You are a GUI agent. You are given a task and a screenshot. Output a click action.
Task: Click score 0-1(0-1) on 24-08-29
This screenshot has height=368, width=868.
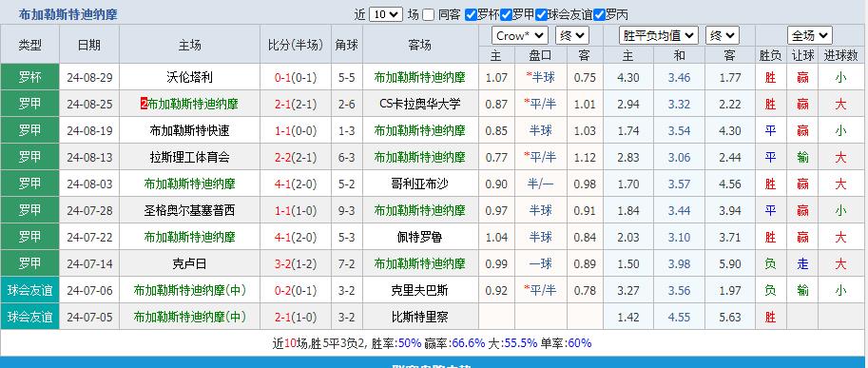click(296, 77)
